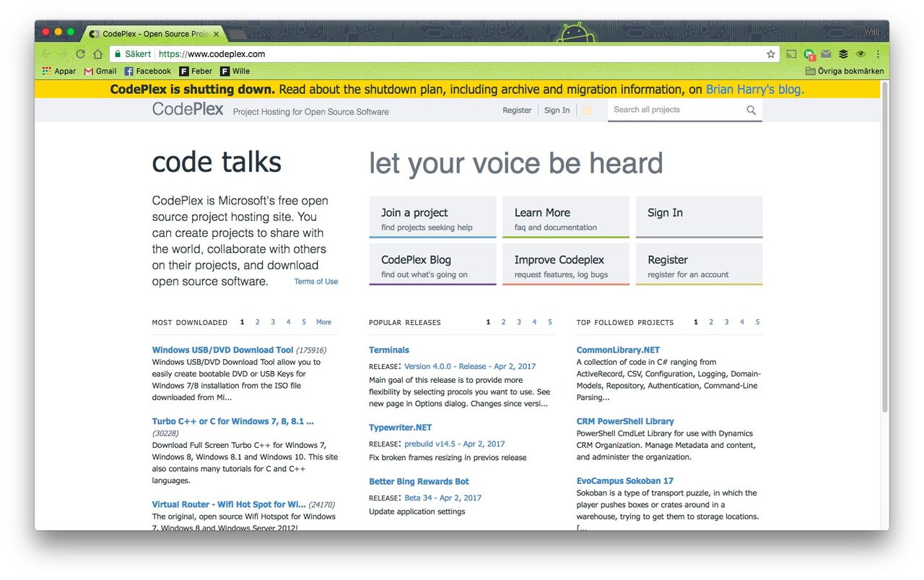Open the Typewriter.NET project link
This screenshot has height=580, width=924.
401,428
